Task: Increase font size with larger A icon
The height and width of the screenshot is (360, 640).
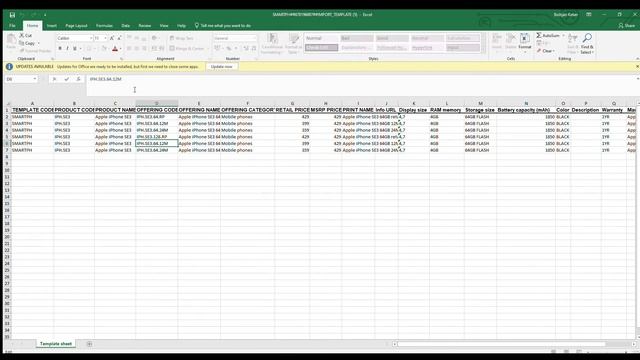Action: pyautogui.click(x=112, y=38)
